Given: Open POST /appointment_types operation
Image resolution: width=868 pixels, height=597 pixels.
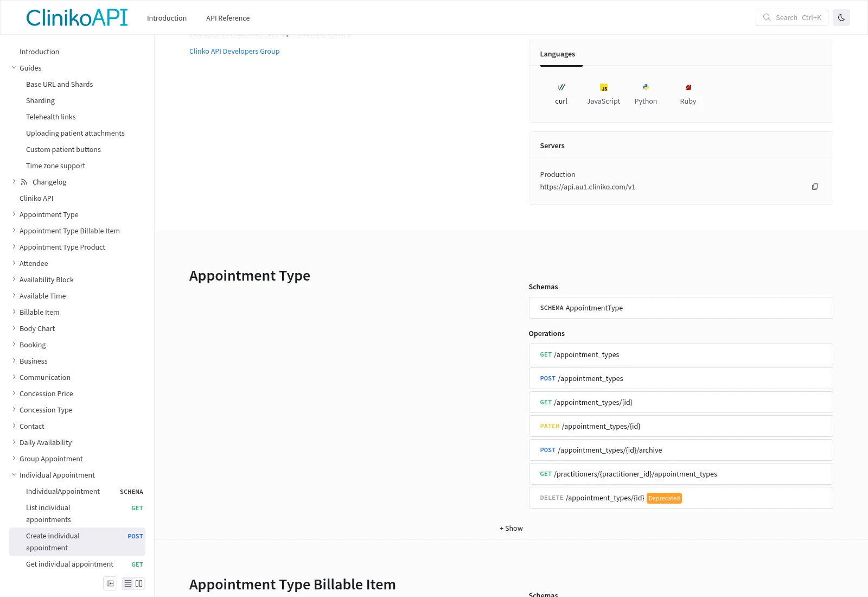Looking at the screenshot, I should (x=681, y=378).
